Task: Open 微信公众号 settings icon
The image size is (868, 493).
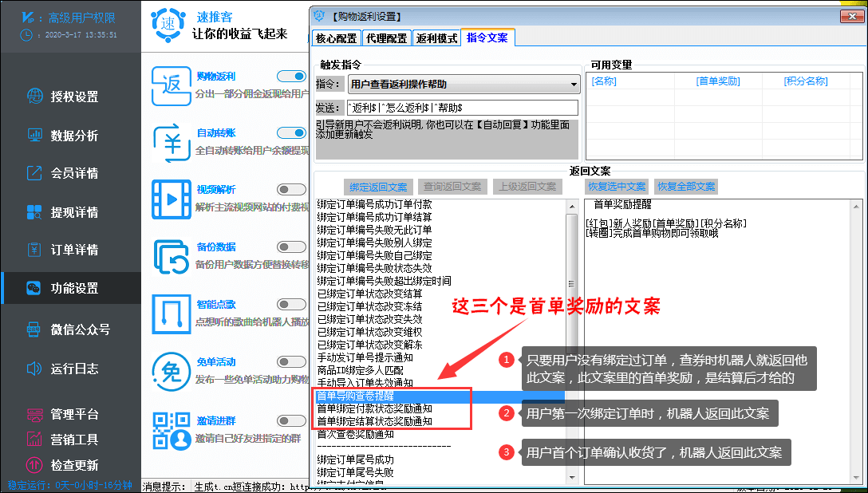Action: (33, 328)
